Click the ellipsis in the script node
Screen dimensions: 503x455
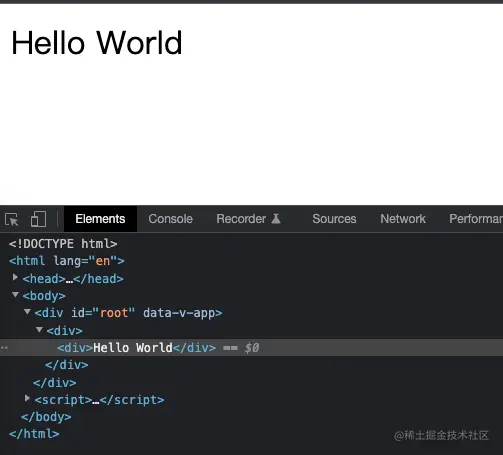(96, 401)
